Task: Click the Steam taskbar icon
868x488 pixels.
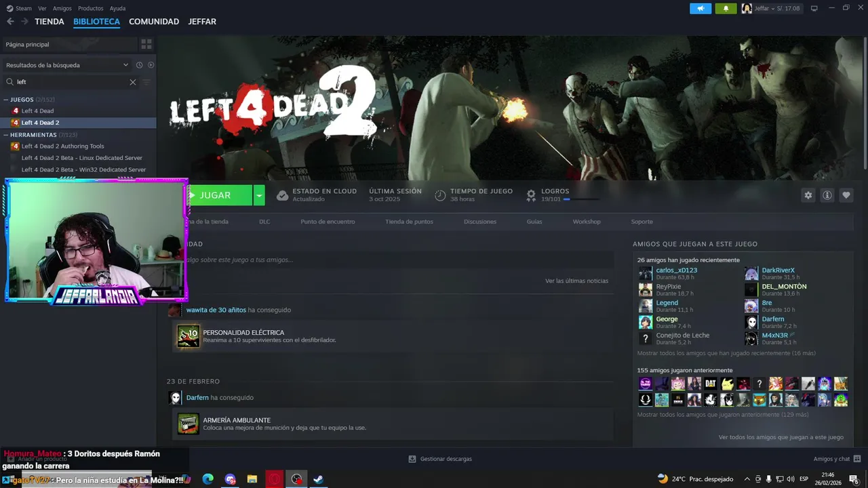Action: tap(318, 479)
